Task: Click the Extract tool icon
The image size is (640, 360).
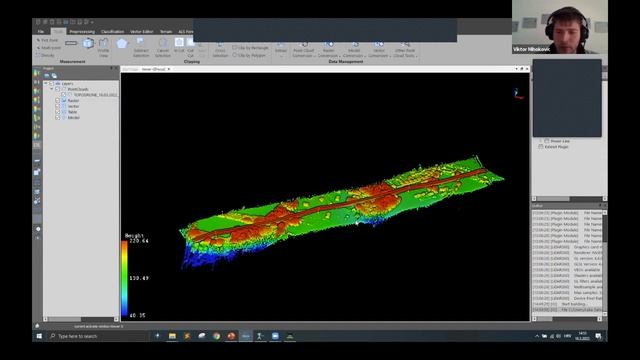Action: click(x=280, y=48)
